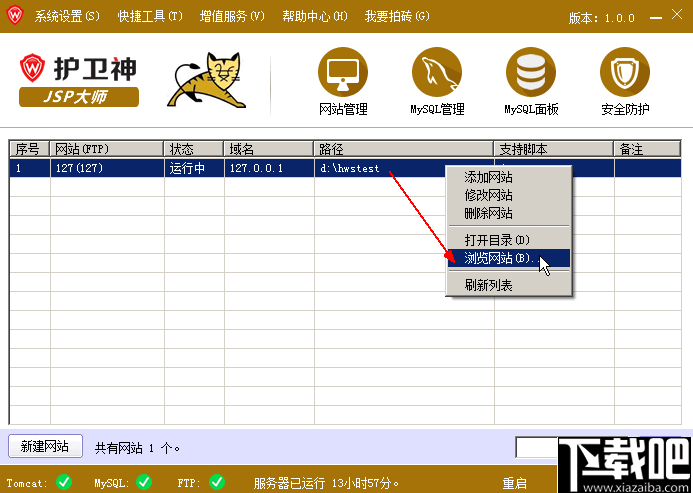The height and width of the screenshot is (493, 693).
Task: Open the 快捷工具(T) menu
Action: click(150, 16)
